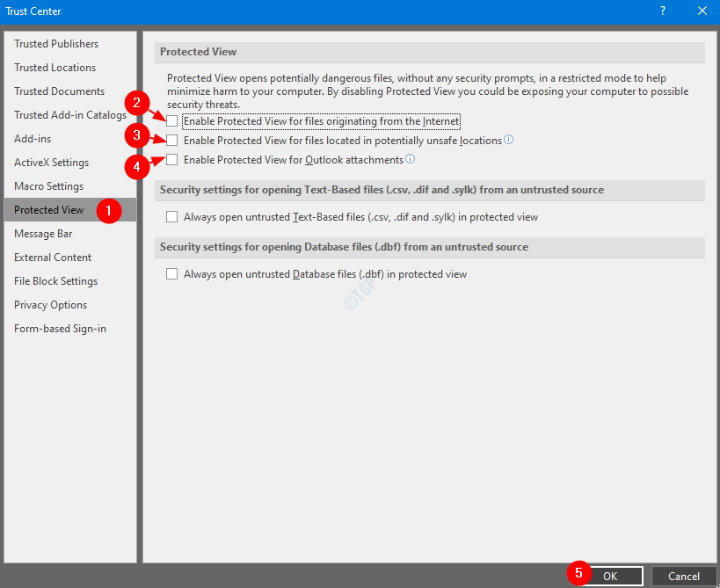Toggle Protected View for potentially unsafe locations
This screenshot has height=588, width=720.
click(x=172, y=141)
